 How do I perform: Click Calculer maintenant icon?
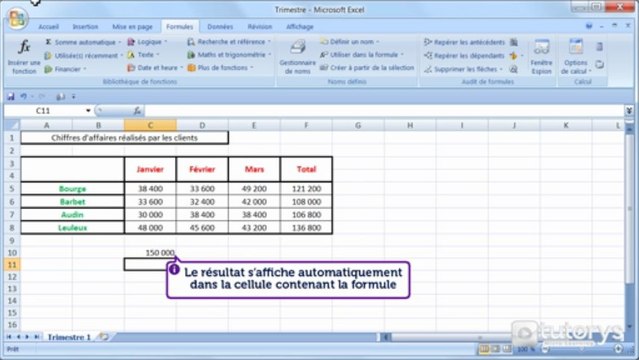tap(599, 46)
